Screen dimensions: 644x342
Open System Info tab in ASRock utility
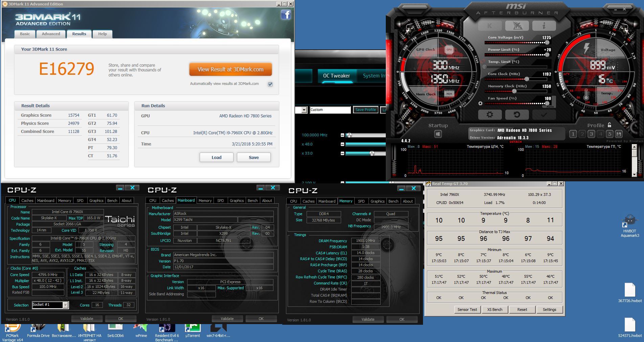click(x=372, y=76)
